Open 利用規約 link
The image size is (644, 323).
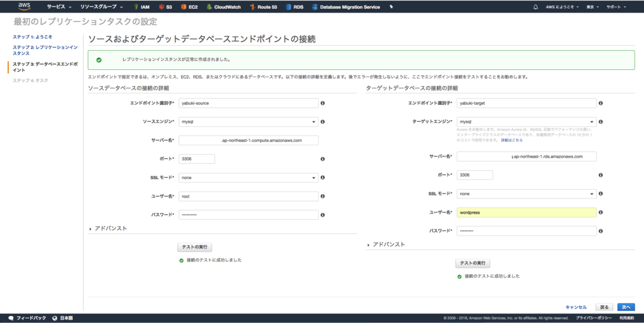click(627, 318)
